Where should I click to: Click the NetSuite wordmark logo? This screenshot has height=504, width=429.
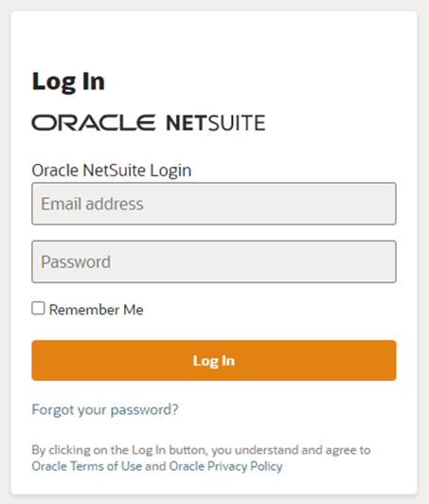(216, 123)
